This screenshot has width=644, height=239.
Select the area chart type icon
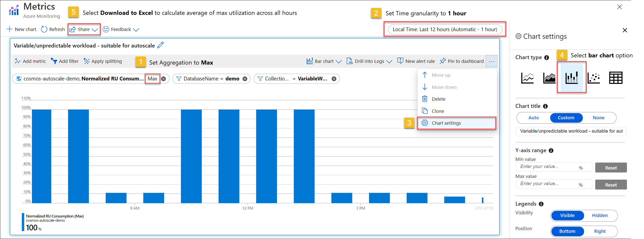pos(549,78)
